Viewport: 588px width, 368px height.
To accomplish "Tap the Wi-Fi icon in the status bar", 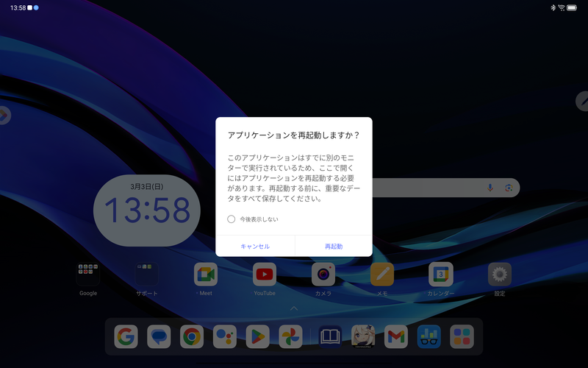I will click(x=562, y=8).
